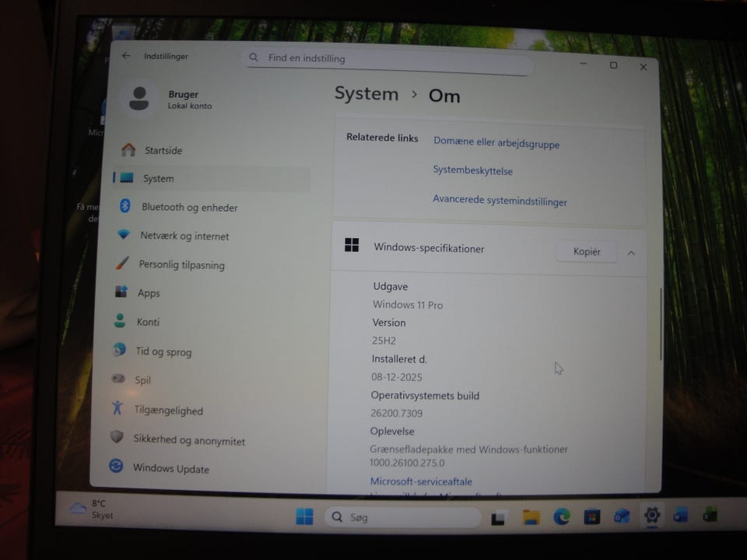Open Systembeskyttelse link
Screen dimensions: 747x560
coord(472,170)
